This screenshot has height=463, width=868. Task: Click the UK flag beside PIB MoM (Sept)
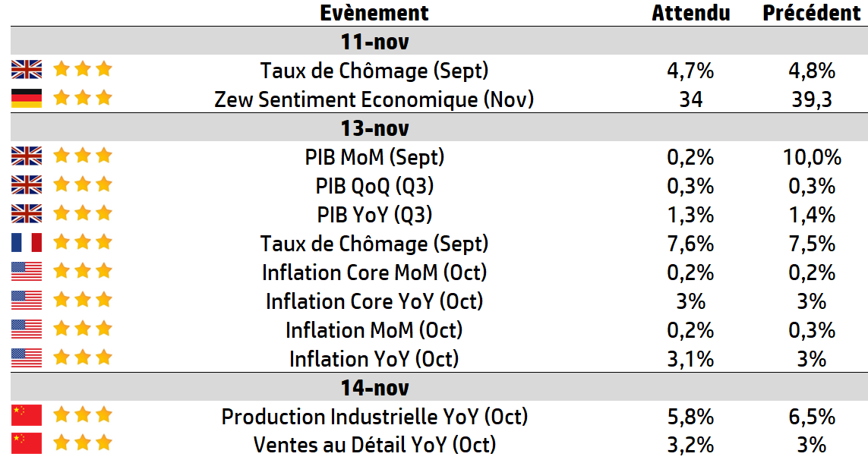tap(27, 156)
